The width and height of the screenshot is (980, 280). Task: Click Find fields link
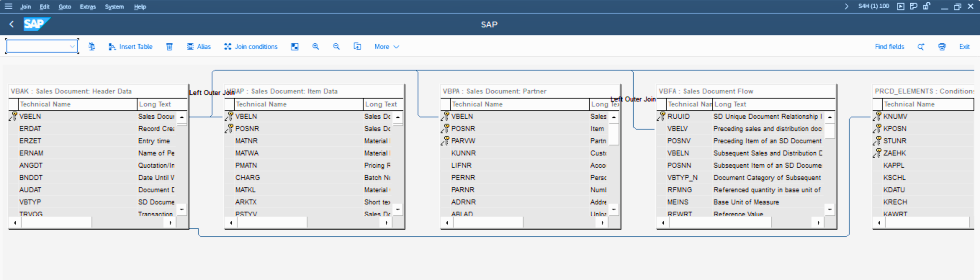pyautogui.click(x=889, y=46)
